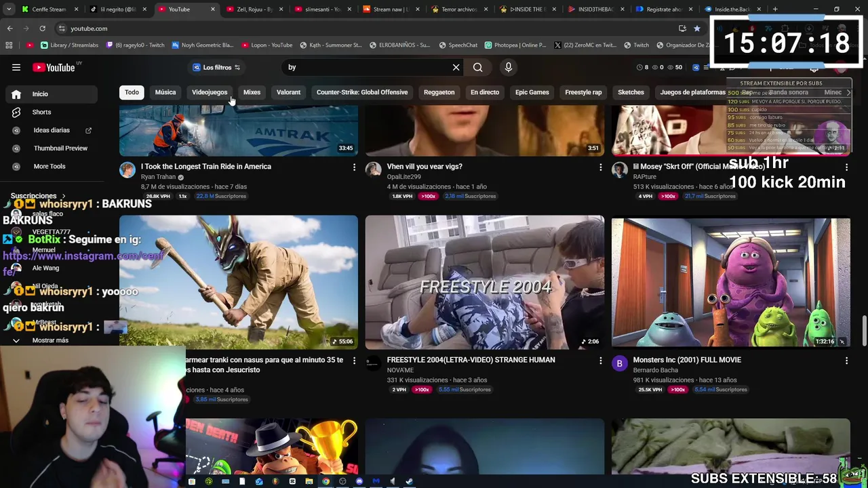The height and width of the screenshot is (488, 868).
Task: Open options menu for the nasus farming video
Action: (x=354, y=361)
